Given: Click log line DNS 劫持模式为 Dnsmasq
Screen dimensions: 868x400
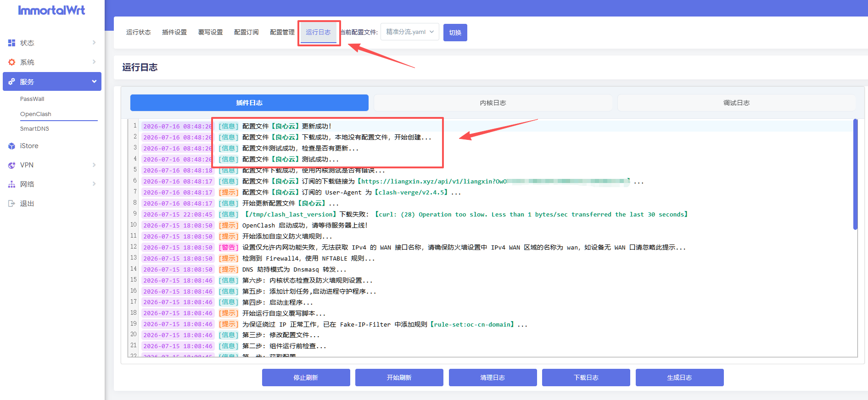Looking at the screenshot, I should pyautogui.click(x=294, y=270).
